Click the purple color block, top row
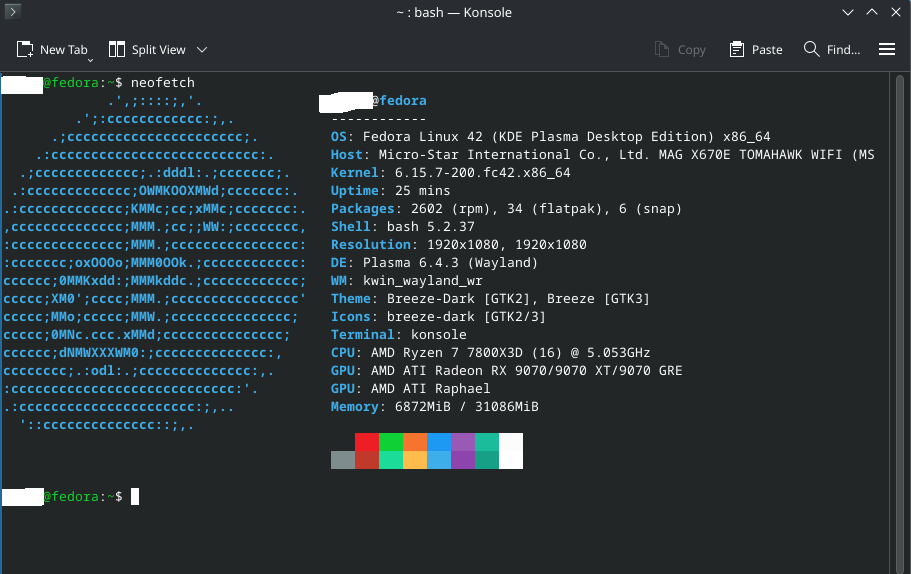The image size is (911, 574). (x=462, y=442)
